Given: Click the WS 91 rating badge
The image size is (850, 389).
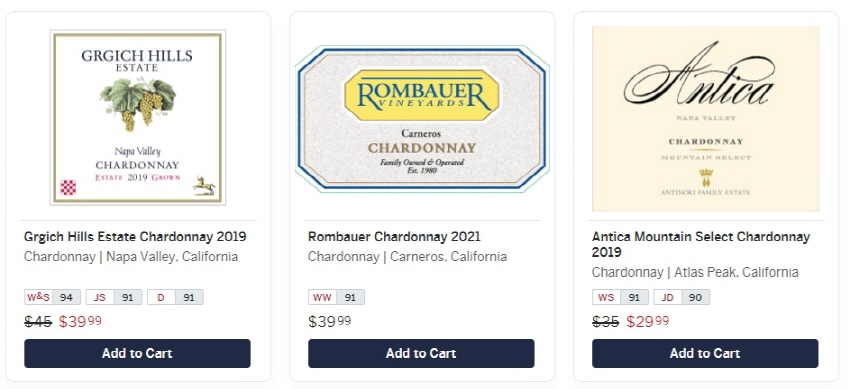Looking at the screenshot, I should pyautogui.click(x=620, y=297).
